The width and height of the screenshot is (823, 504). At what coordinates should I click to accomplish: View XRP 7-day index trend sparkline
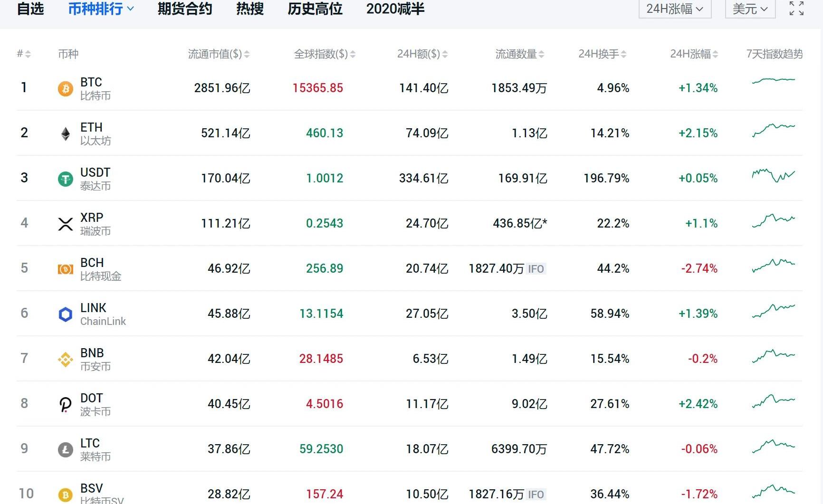774,220
